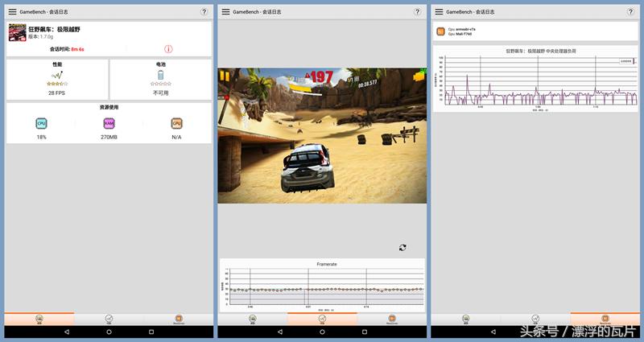The height and width of the screenshot is (342, 644).
Task: Open hamburger menu in left GameBench panel
Action: tap(12, 12)
